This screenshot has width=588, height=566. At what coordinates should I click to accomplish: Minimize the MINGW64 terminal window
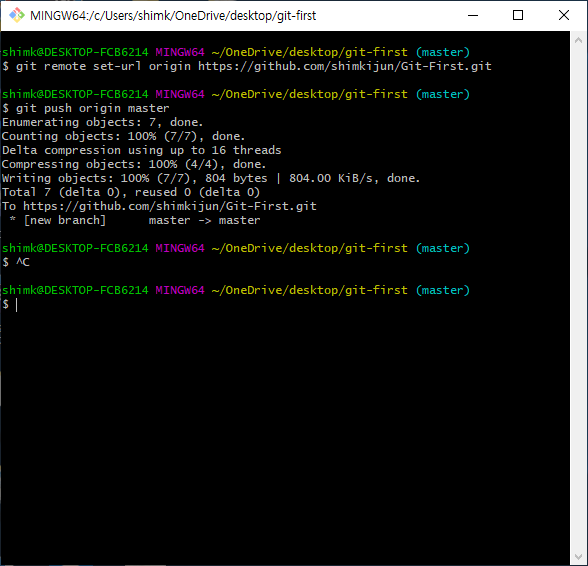(473, 15)
